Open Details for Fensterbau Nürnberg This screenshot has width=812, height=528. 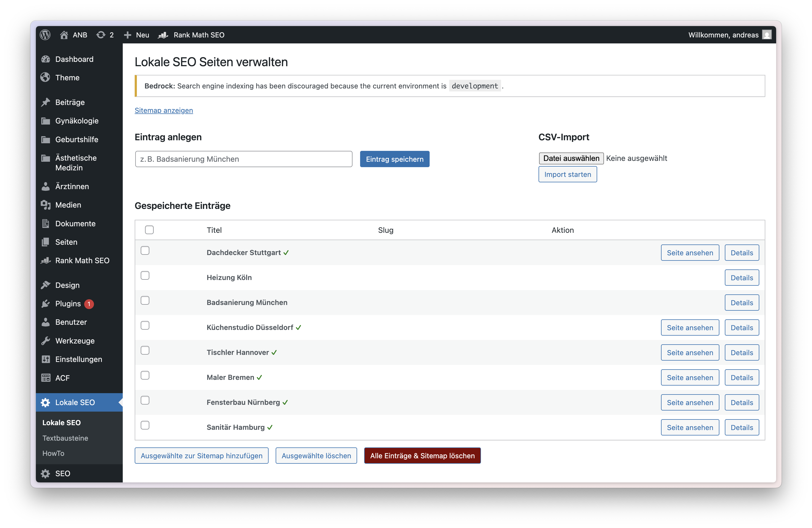pyautogui.click(x=742, y=403)
